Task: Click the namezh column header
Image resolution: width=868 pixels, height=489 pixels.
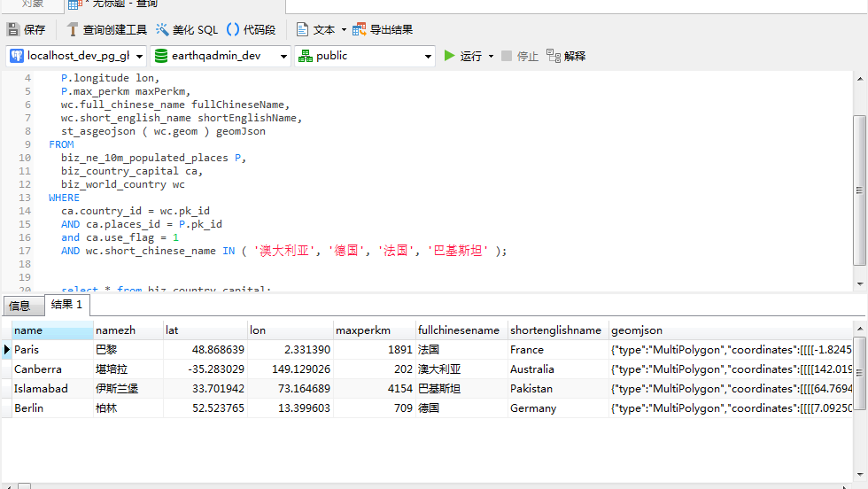Action: click(128, 330)
